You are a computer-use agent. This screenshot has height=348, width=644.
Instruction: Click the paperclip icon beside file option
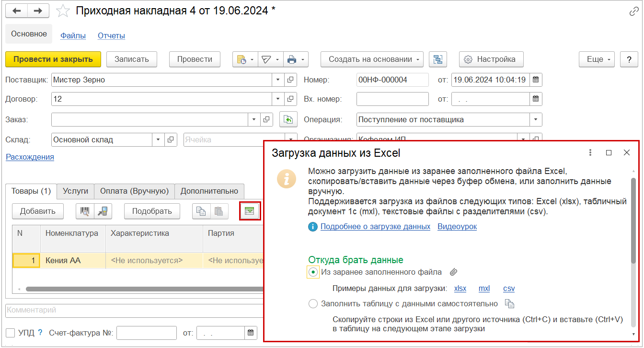(x=454, y=272)
